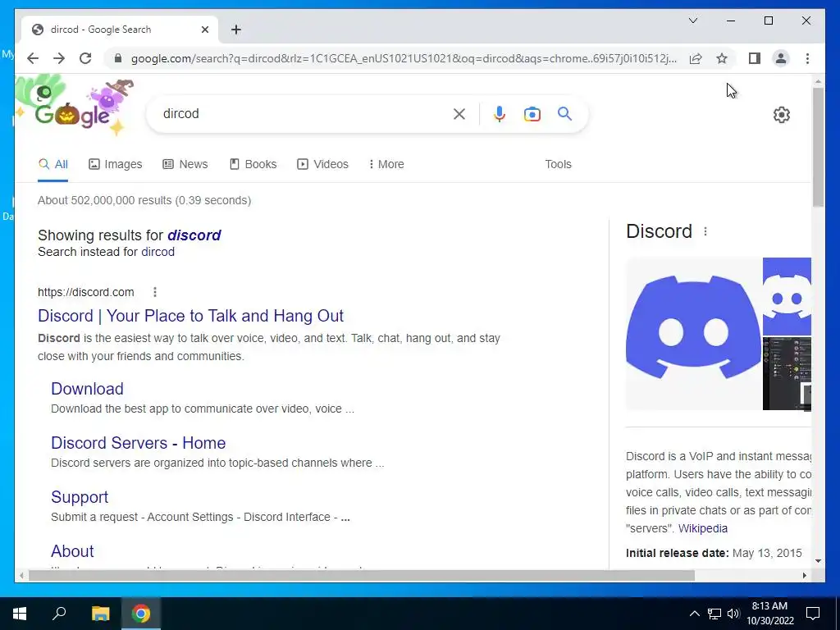Open the Tools filter options
The width and height of the screenshot is (840, 630).
tap(558, 164)
